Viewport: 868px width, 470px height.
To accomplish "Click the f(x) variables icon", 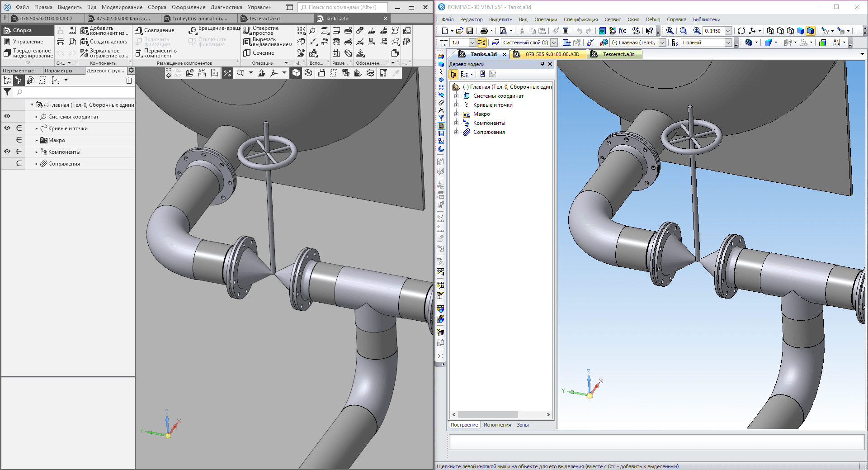I will [623, 31].
